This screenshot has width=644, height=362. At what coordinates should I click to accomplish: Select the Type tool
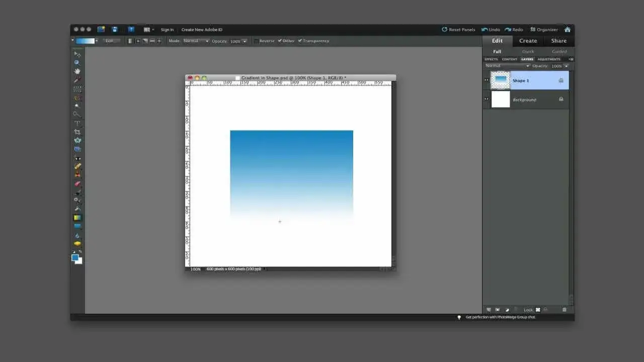click(x=76, y=123)
